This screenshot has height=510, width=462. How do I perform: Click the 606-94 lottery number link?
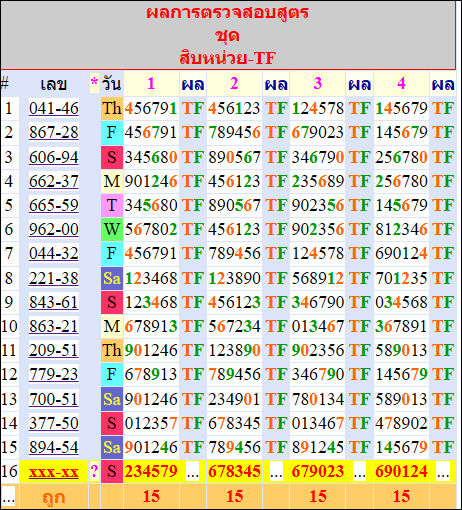(54, 157)
